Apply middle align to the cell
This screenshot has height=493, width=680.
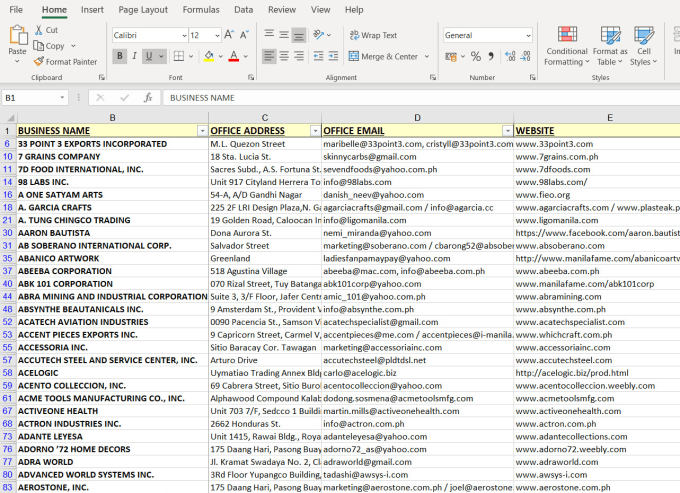pos(284,35)
